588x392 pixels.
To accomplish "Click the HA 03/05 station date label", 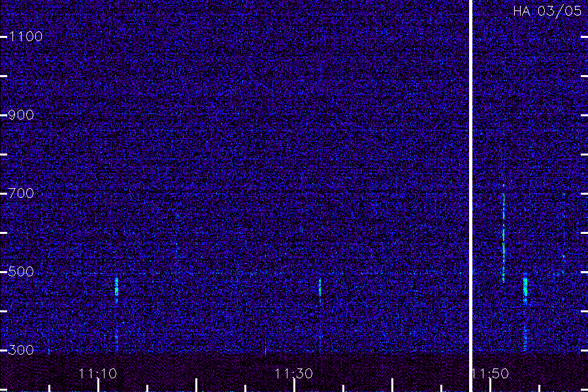I will [x=547, y=11].
